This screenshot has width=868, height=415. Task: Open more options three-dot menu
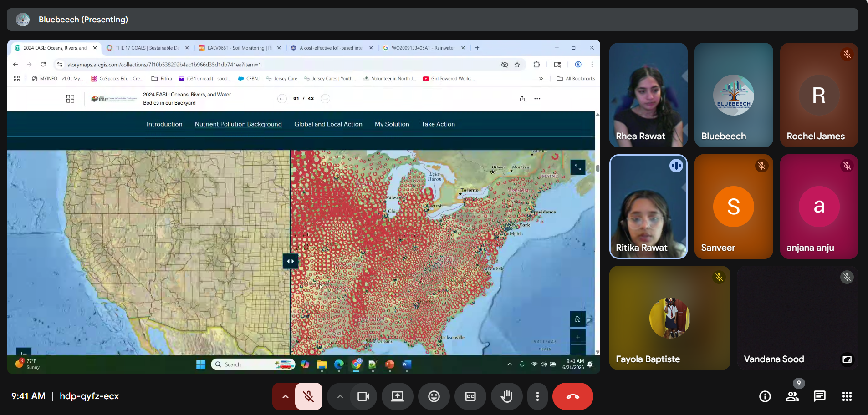point(537,396)
